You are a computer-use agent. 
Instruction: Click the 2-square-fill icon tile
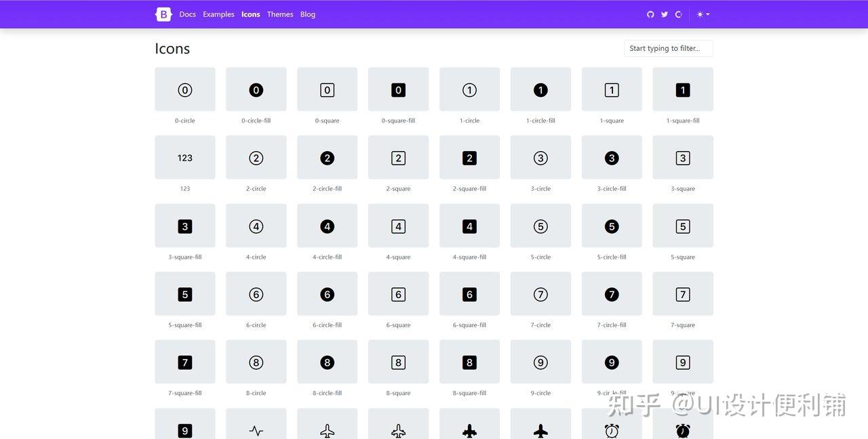(x=470, y=157)
